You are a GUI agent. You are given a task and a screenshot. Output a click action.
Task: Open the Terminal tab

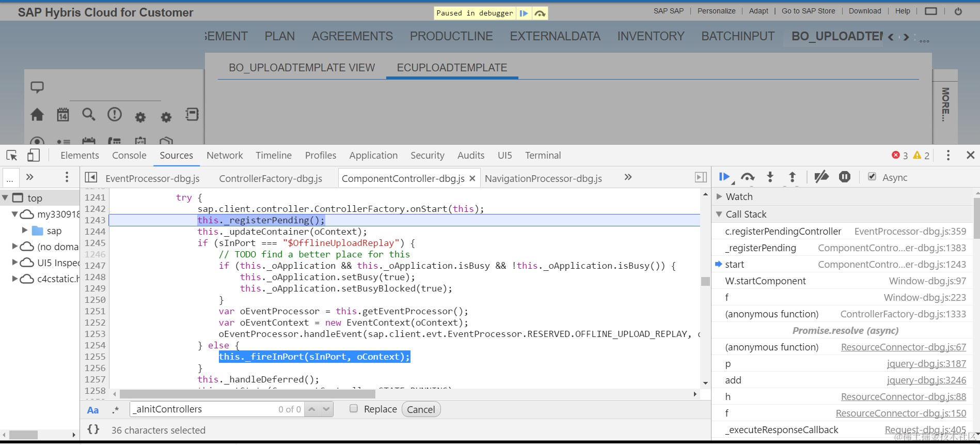coord(543,156)
